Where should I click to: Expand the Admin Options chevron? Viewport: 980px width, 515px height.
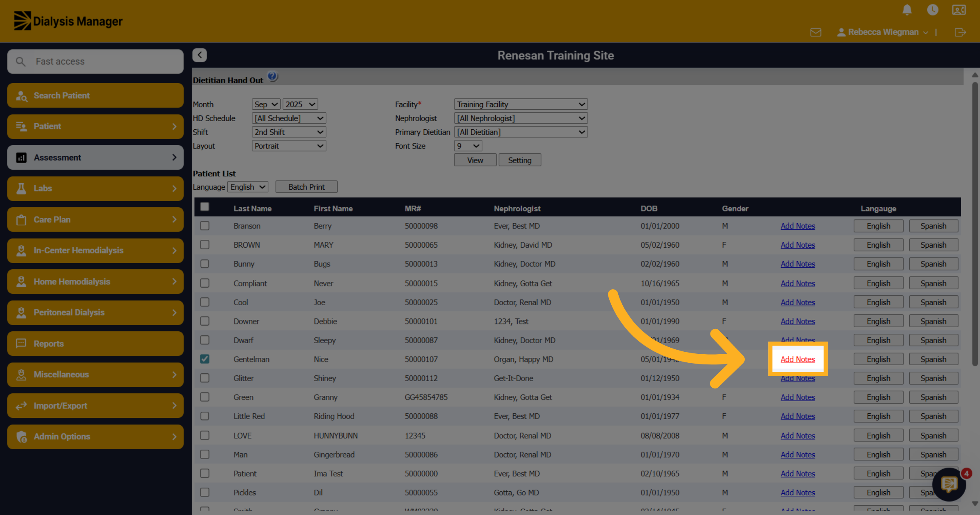174,437
